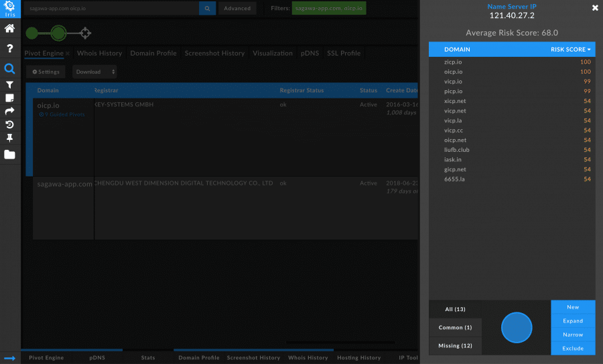
Task: Close the Pivot Engine tab
Action: 68,54
